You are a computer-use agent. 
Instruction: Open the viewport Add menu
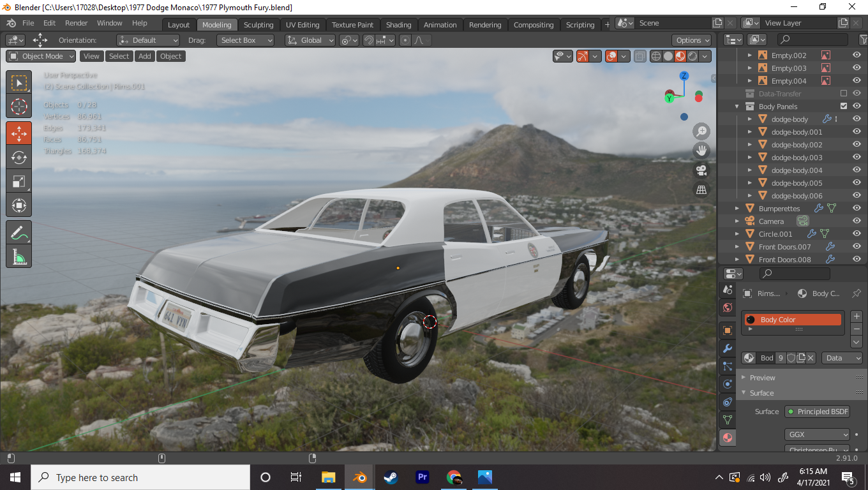click(x=145, y=56)
